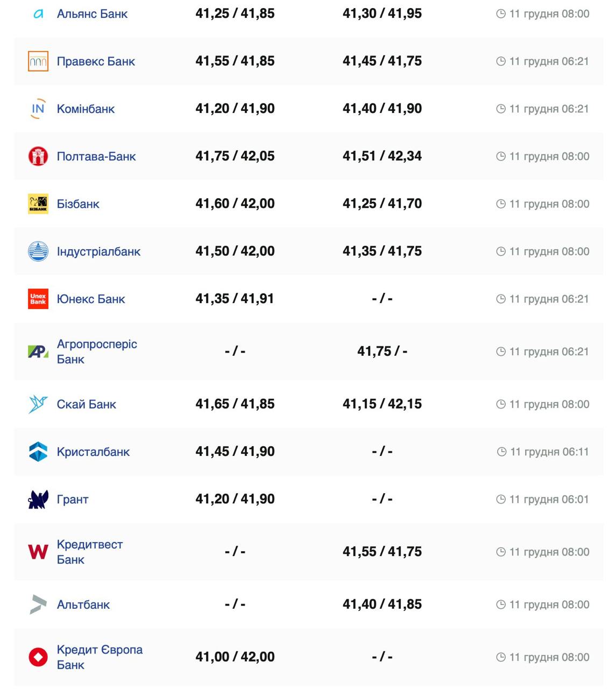Image resolution: width=616 pixels, height=689 pixels.
Task: Click the Грант griffin logo icon
Action: coord(38,500)
